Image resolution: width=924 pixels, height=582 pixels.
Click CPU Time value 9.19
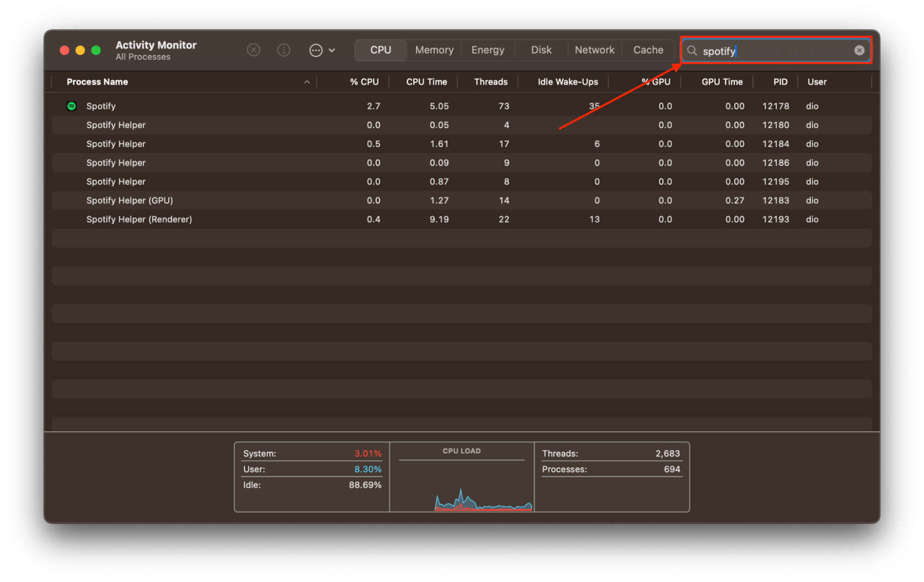click(439, 219)
